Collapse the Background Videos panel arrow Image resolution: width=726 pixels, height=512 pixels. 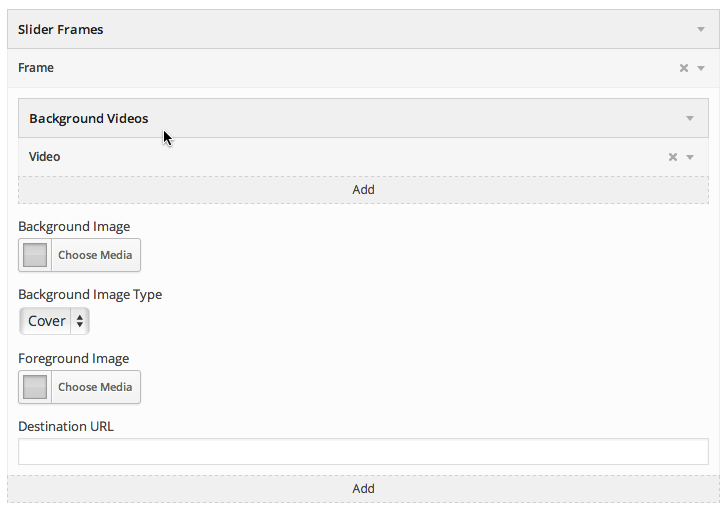(689, 119)
